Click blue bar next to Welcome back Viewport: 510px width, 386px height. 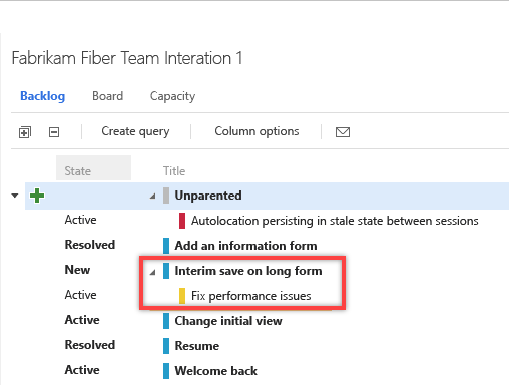click(166, 371)
